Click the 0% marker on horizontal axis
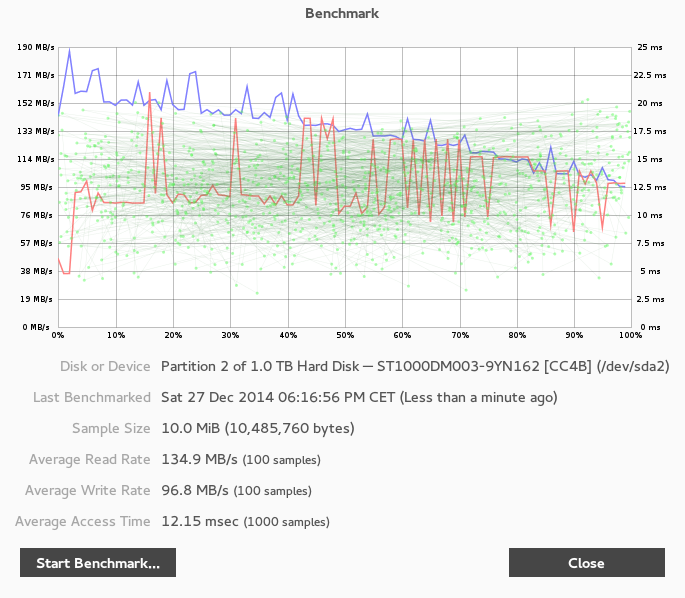The height and width of the screenshot is (598, 685). [x=58, y=336]
